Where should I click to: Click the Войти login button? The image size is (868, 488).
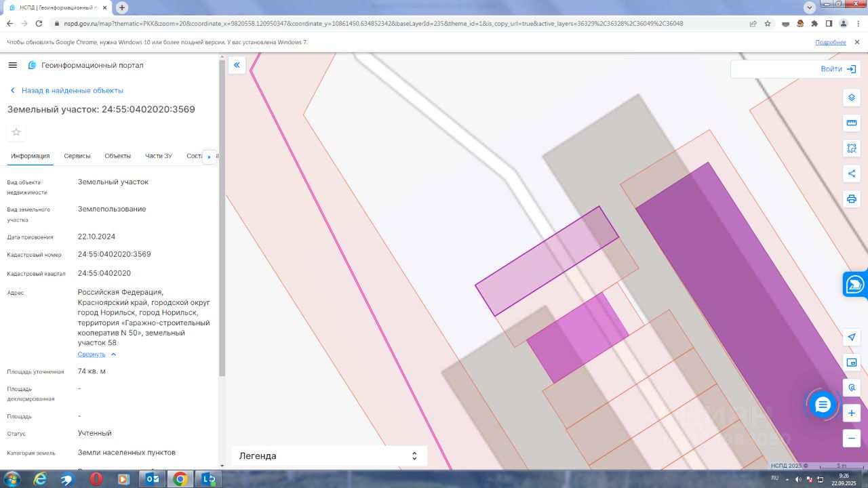(x=838, y=69)
